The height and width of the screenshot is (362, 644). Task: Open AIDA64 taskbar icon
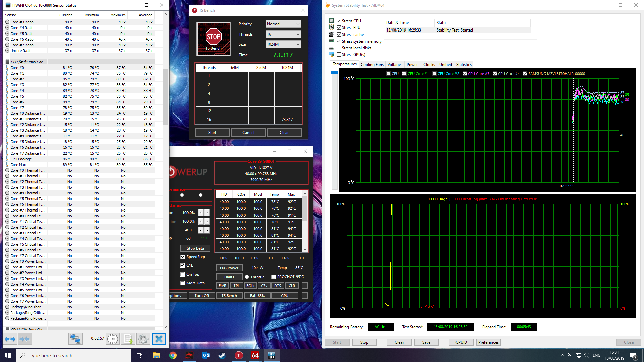255,355
